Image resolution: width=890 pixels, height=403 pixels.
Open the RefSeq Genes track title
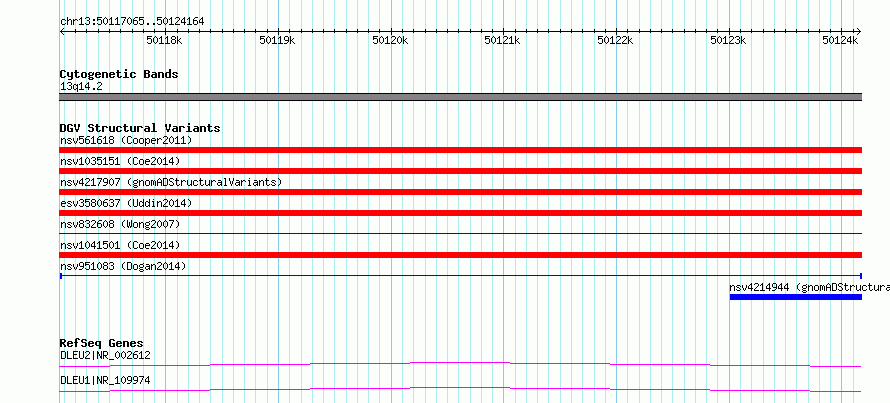[102, 343]
